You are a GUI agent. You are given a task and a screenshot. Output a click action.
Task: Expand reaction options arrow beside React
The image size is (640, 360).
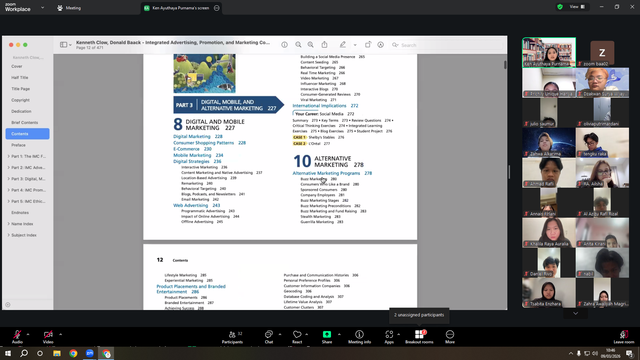(307, 334)
